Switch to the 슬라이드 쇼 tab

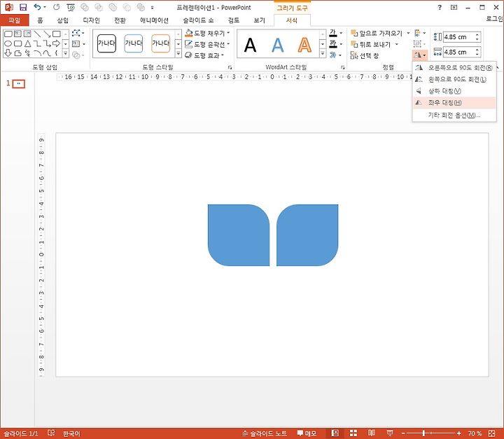(x=198, y=20)
